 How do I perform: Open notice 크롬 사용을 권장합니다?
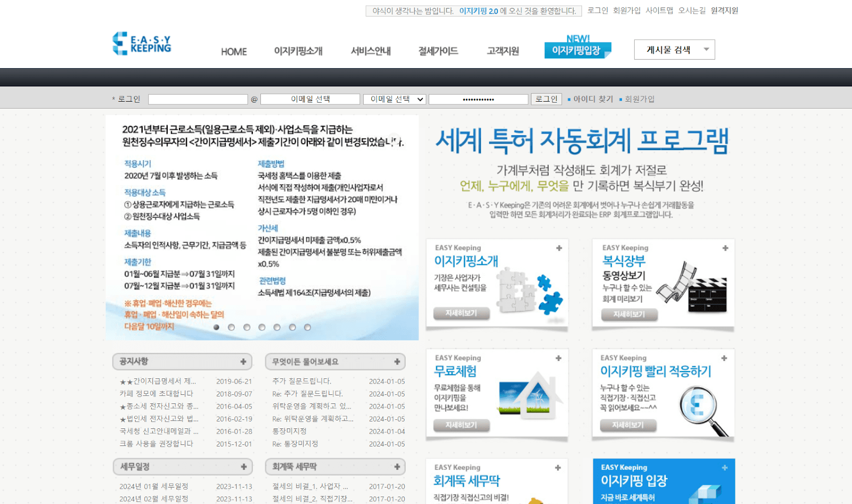tap(156, 444)
